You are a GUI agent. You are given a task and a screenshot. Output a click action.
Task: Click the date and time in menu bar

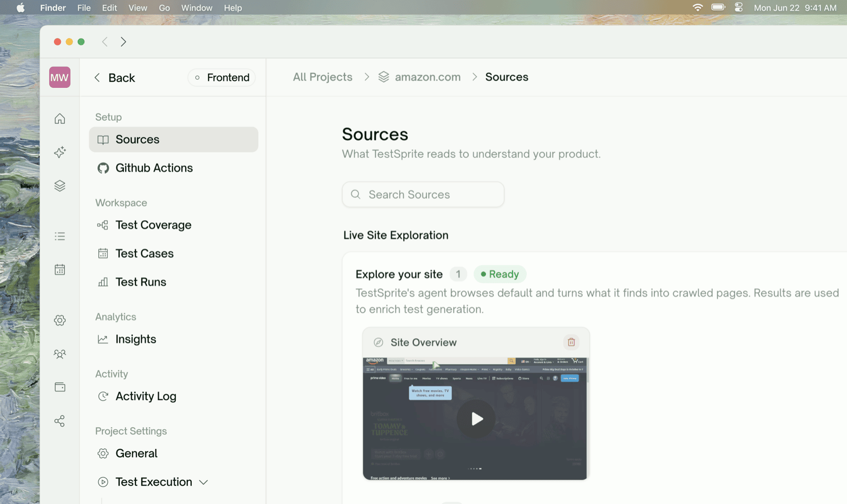click(795, 7)
